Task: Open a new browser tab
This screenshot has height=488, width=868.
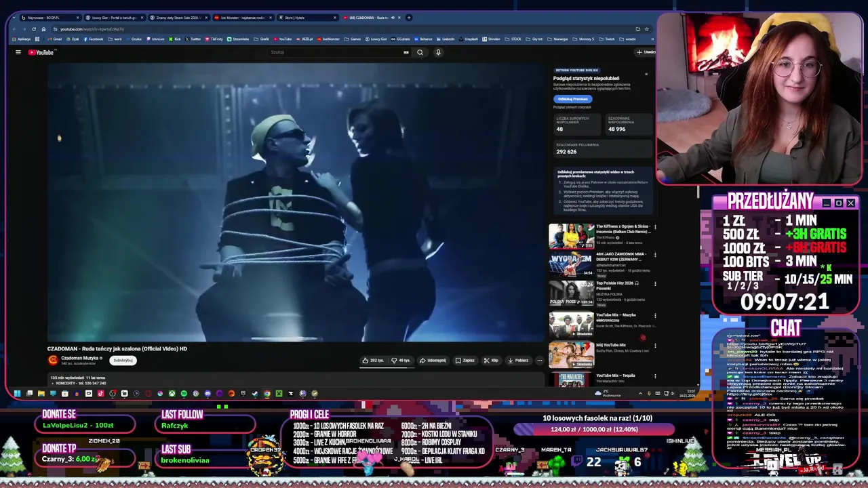Action: point(409,18)
